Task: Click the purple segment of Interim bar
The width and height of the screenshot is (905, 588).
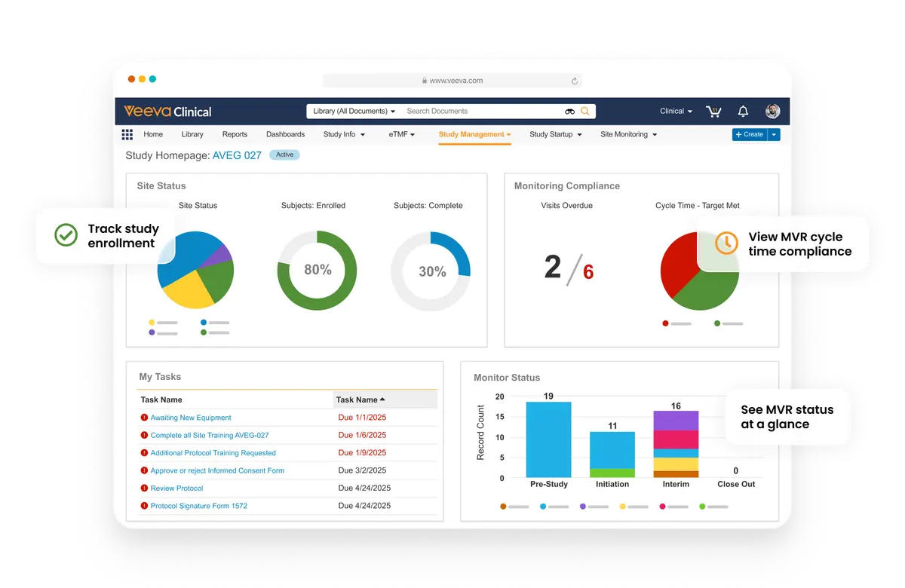Action: tap(676, 421)
